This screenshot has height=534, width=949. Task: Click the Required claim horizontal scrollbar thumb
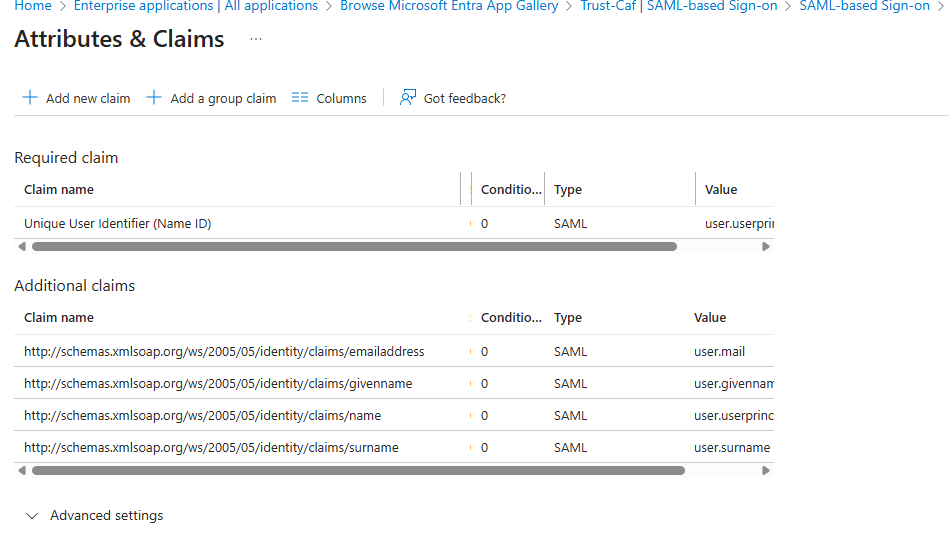point(354,246)
